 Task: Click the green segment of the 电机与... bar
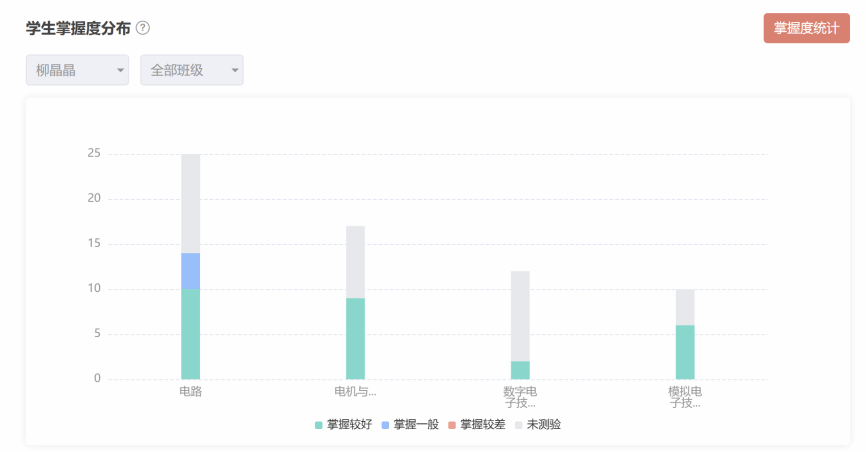[x=355, y=338]
